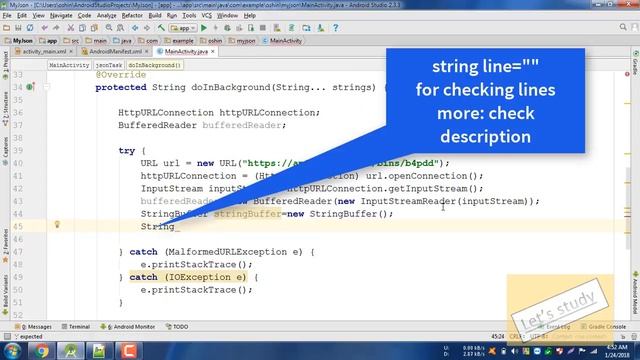640x360 pixels.
Task: Click the Redo arrow icon
Action: [56, 28]
